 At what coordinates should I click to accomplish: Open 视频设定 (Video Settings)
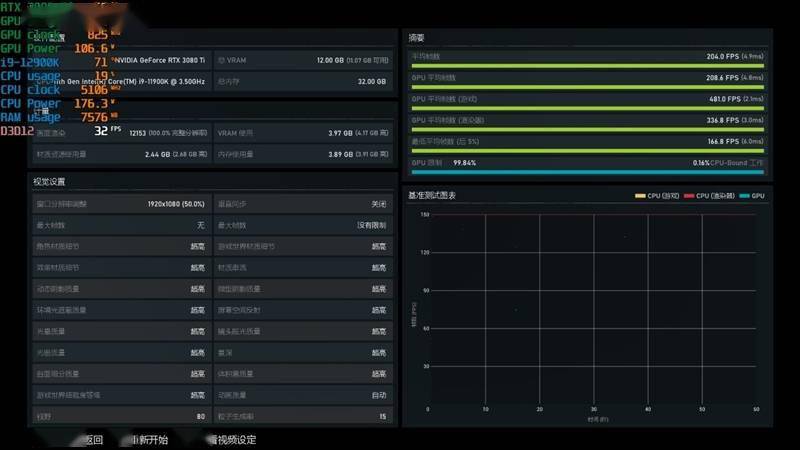point(232,439)
